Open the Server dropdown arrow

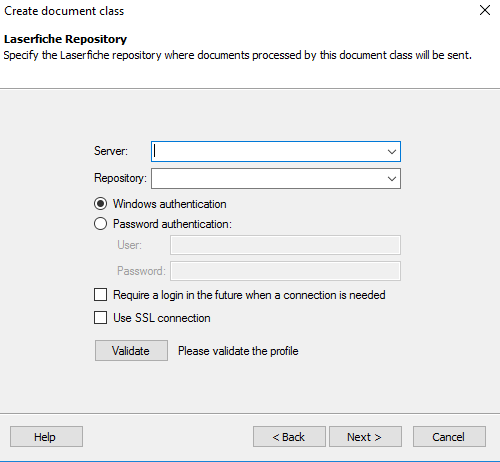click(x=392, y=152)
